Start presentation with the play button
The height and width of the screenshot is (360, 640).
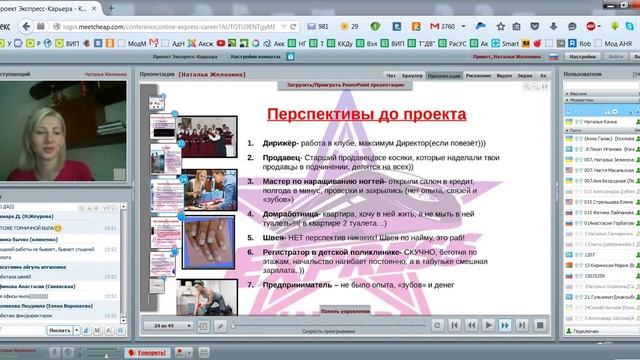pos(488,325)
